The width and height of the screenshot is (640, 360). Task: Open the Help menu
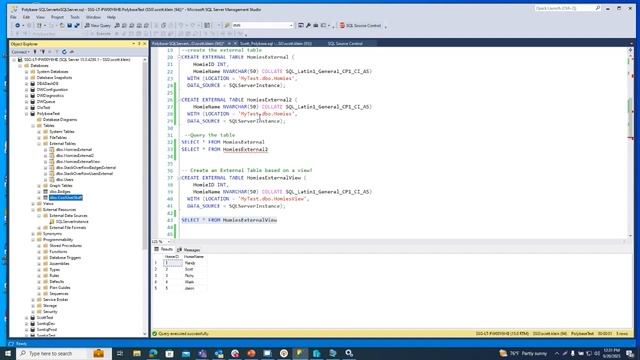111,17
